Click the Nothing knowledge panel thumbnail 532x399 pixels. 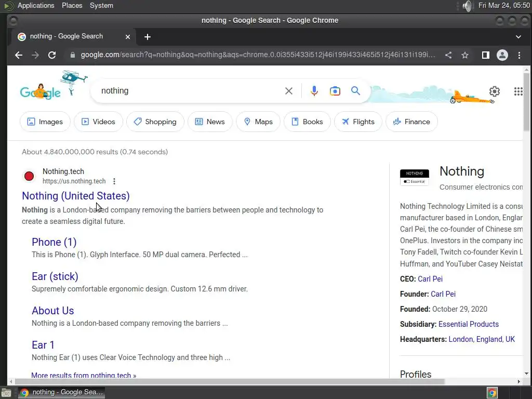(414, 177)
